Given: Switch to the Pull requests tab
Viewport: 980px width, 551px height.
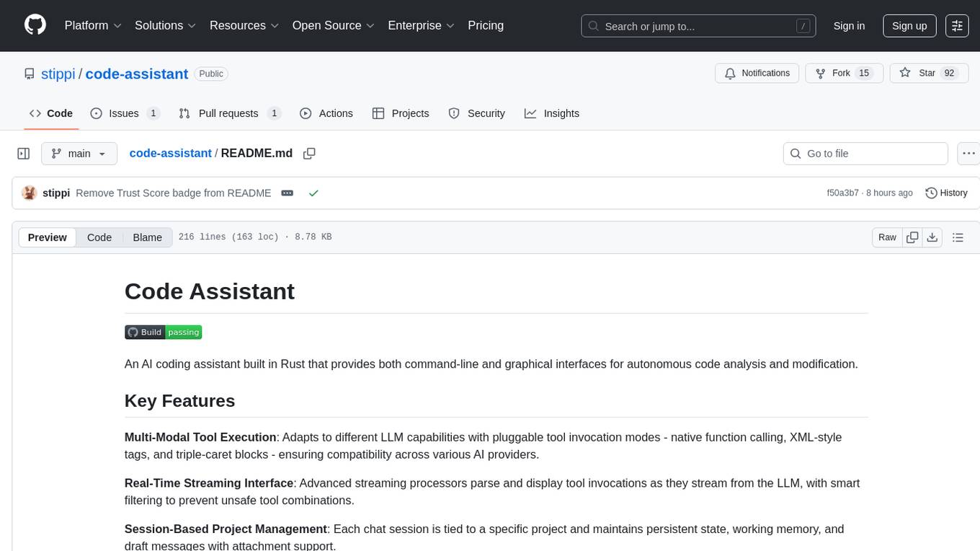Looking at the screenshot, I should [229, 113].
